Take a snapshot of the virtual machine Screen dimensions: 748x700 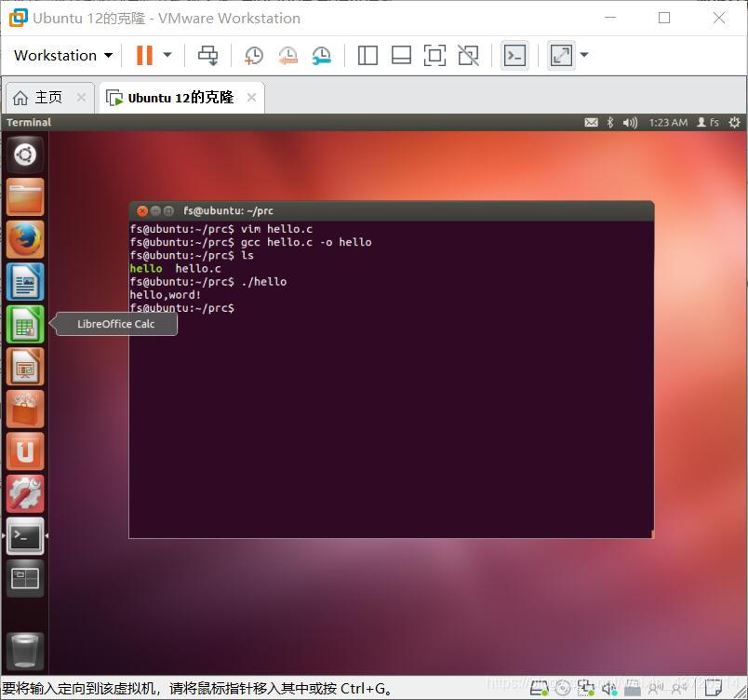(x=253, y=55)
